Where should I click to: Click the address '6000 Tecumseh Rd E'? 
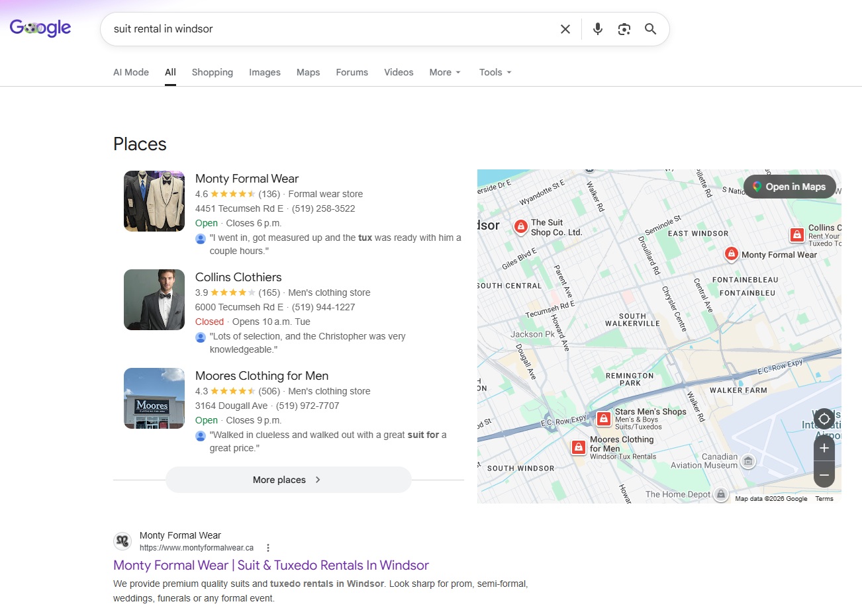coord(239,307)
